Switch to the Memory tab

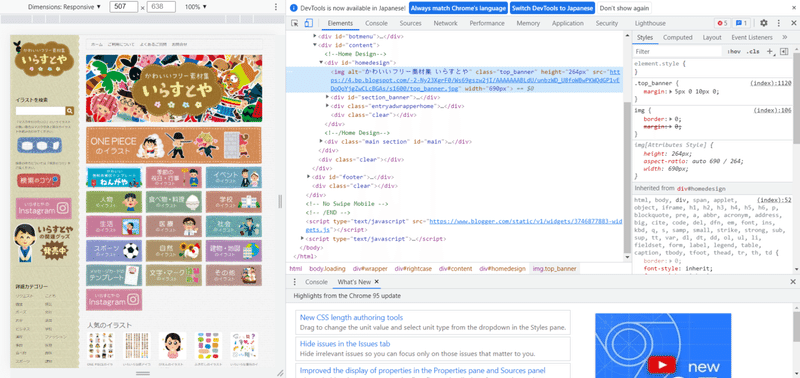coord(528,23)
